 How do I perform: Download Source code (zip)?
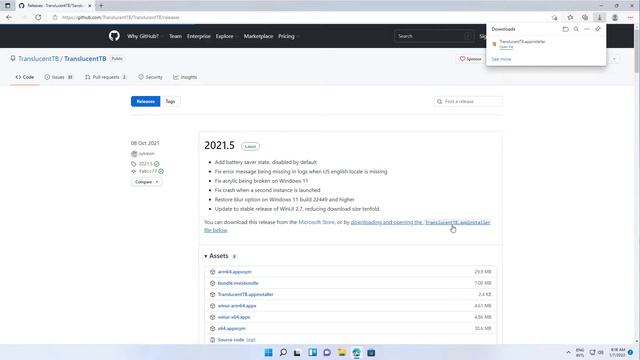pyautogui.click(x=236, y=340)
